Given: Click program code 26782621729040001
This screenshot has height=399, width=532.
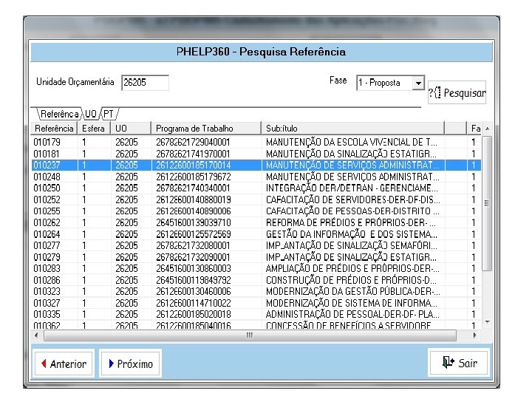Looking at the screenshot, I should click(x=193, y=142).
